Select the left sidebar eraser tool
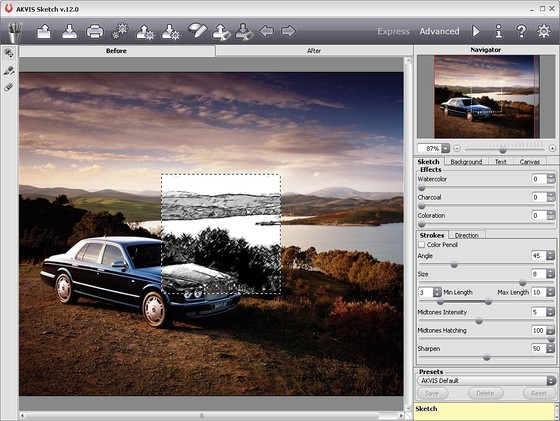 coord(9,87)
